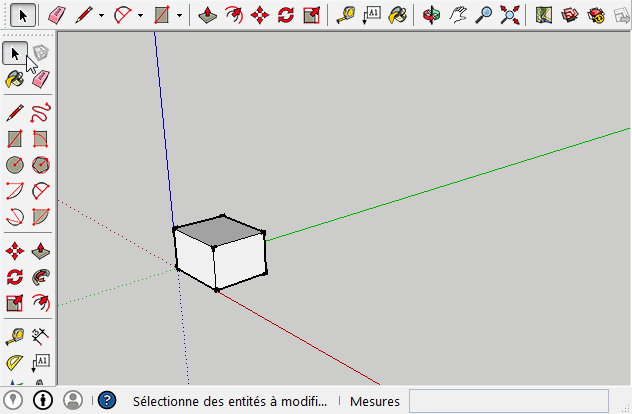632x414 pixels.
Task: Select the Zoom magnifier tool
Action: (484, 15)
